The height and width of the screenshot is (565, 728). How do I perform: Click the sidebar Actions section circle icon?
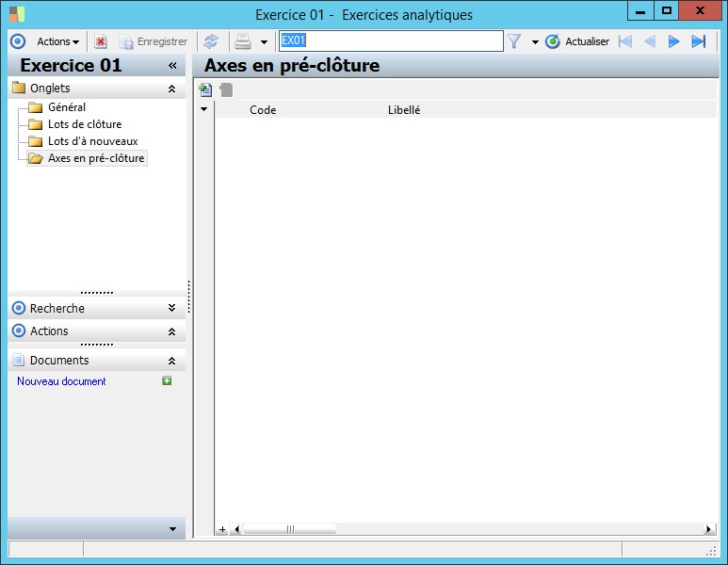coord(19,331)
